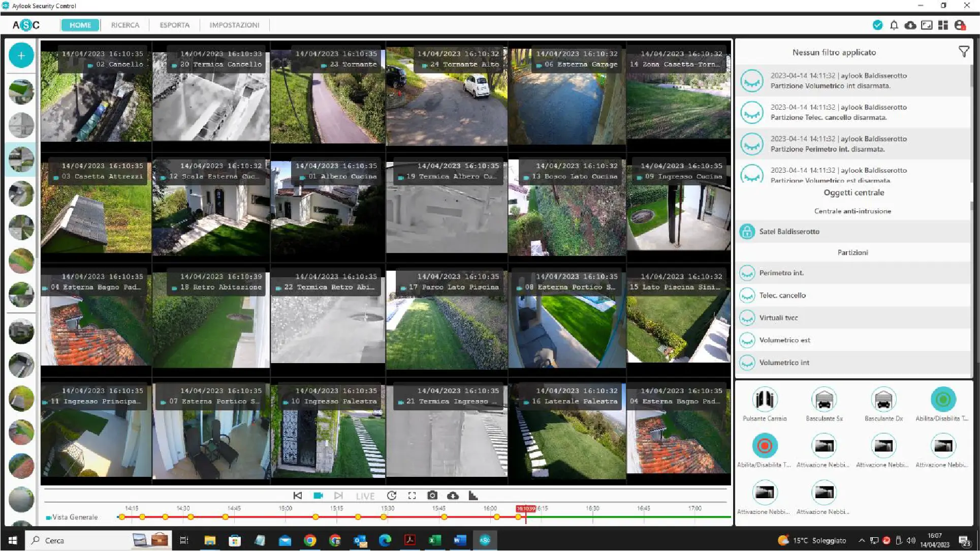Click the video camera playback icon
Viewport: 980px width, 551px height.
pyautogui.click(x=318, y=496)
